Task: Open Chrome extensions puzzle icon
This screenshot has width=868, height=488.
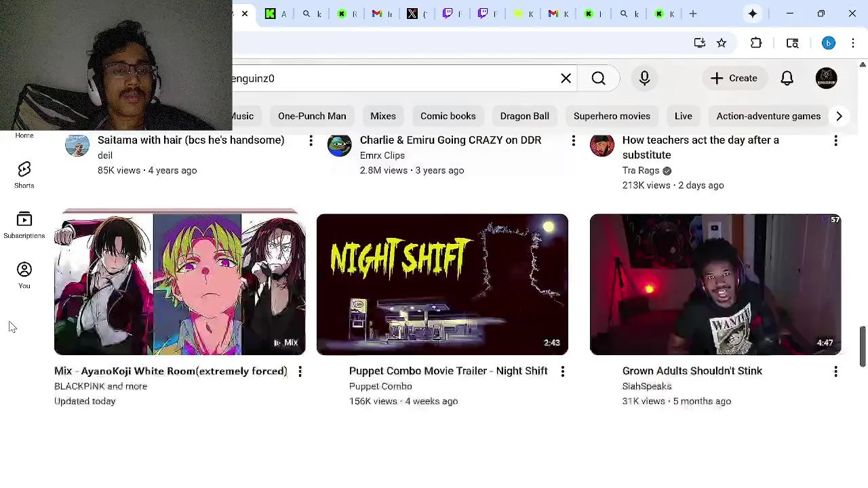Action: [x=756, y=43]
